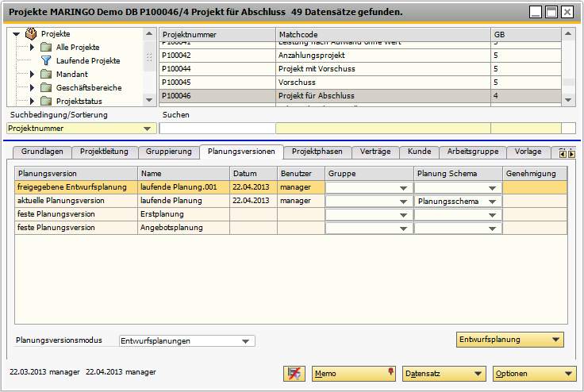Screen dimensions: 584x392
Task: Click the crossed-out list icon button
Action: 294,374
